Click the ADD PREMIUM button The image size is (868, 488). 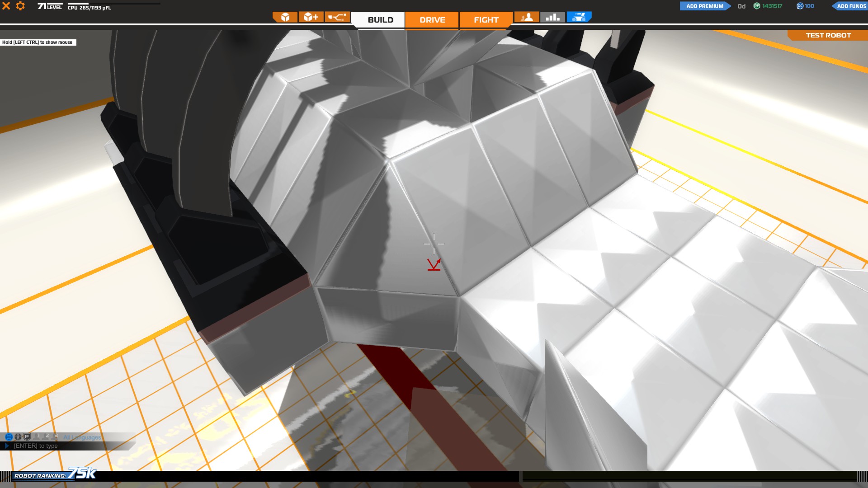(704, 6)
